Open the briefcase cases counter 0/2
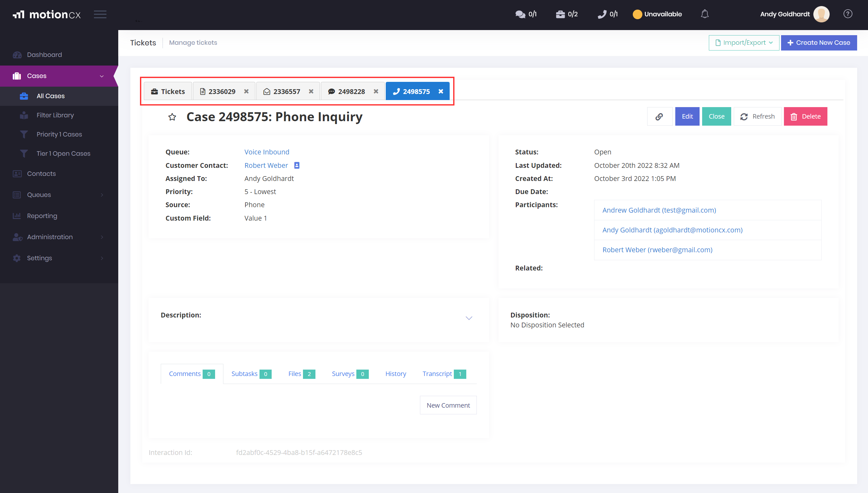This screenshot has width=868, height=493. pos(567,14)
